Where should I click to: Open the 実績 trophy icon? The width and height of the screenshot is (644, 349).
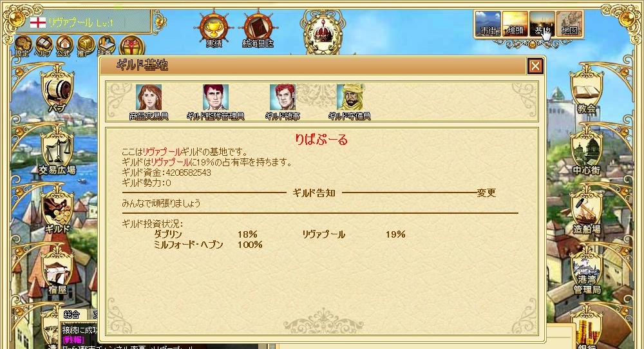[x=214, y=29]
